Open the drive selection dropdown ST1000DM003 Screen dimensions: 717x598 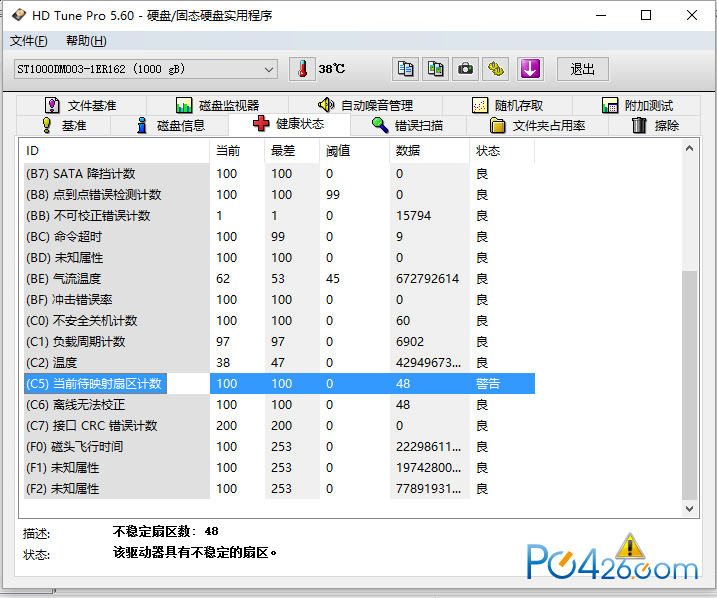[146, 69]
